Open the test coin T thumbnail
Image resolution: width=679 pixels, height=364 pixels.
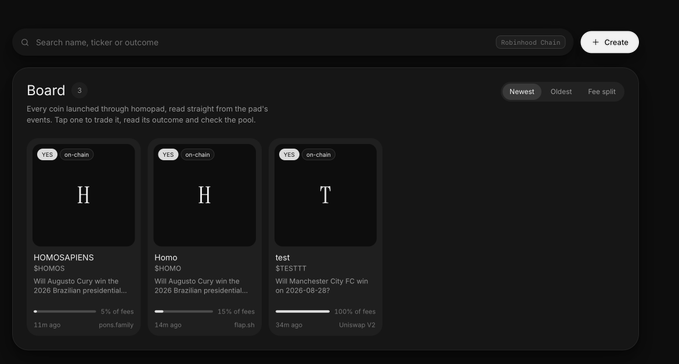325,195
